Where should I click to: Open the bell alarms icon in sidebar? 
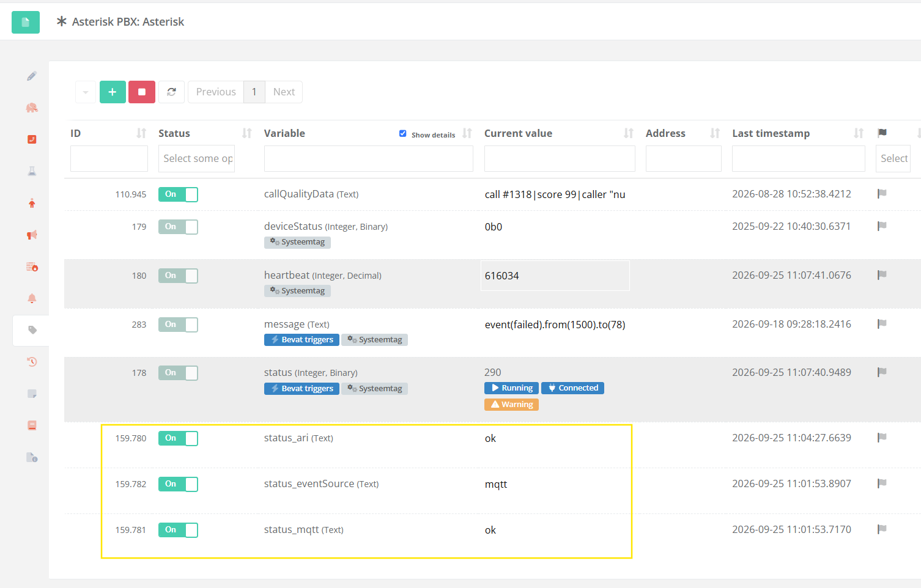click(x=32, y=298)
